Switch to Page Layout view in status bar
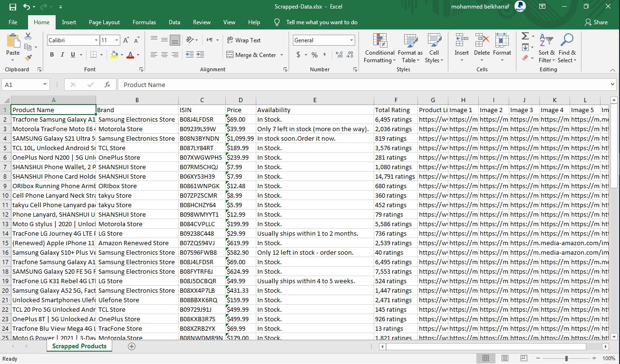 point(505,358)
